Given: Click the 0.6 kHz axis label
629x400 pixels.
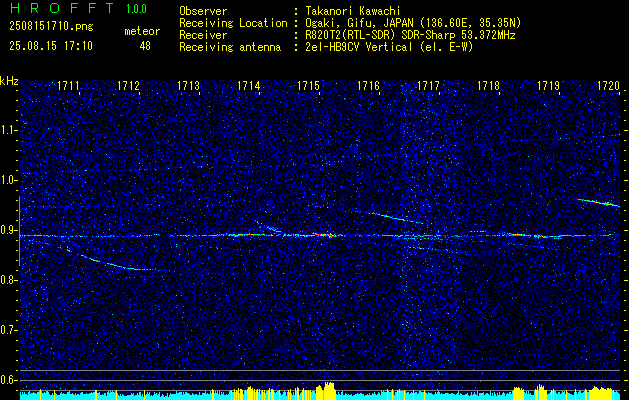Looking at the screenshot, I should tap(8, 380).
